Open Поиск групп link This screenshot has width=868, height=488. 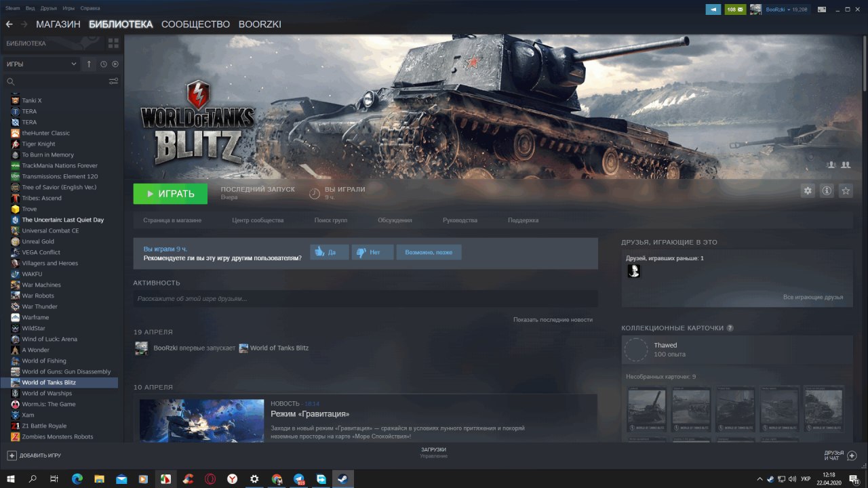coord(331,220)
